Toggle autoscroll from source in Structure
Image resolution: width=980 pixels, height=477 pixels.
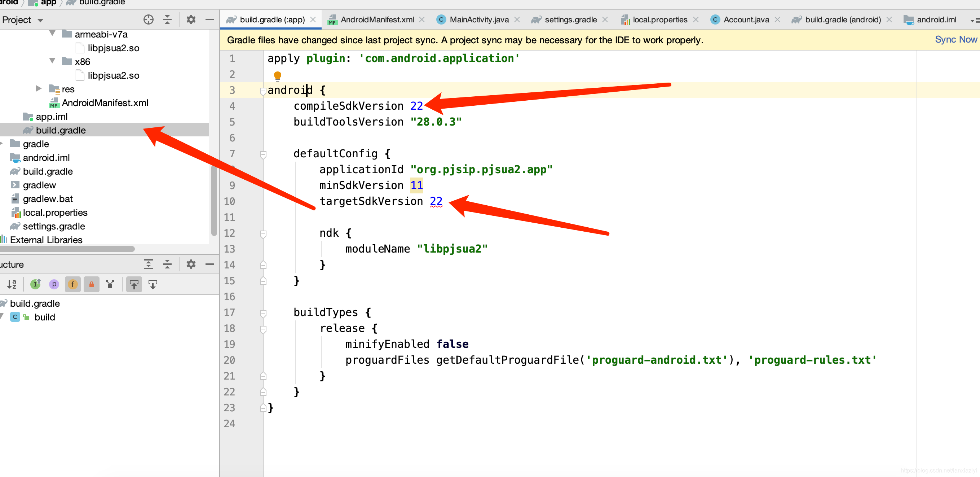pos(153,284)
